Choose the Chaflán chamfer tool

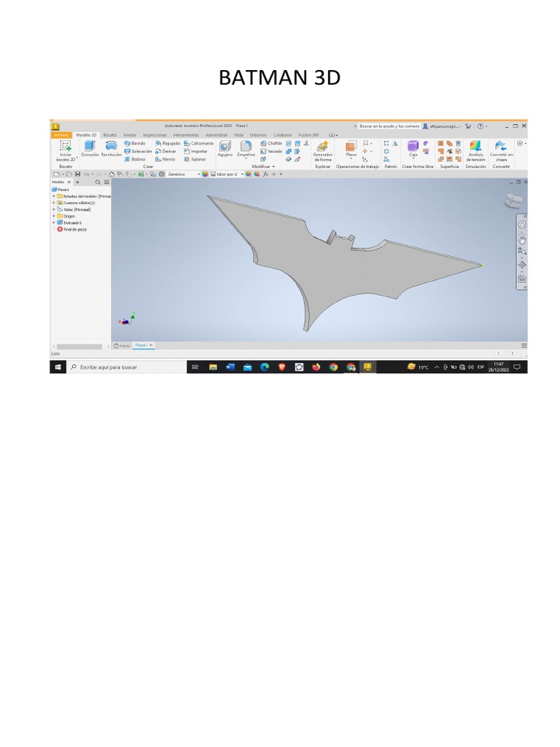pyautogui.click(x=271, y=144)
